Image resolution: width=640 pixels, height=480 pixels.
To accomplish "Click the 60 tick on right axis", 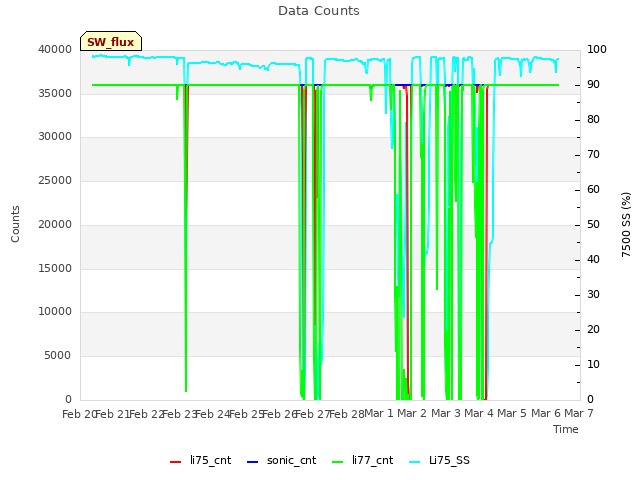I will pyautogui.click(x=593, y=189).
